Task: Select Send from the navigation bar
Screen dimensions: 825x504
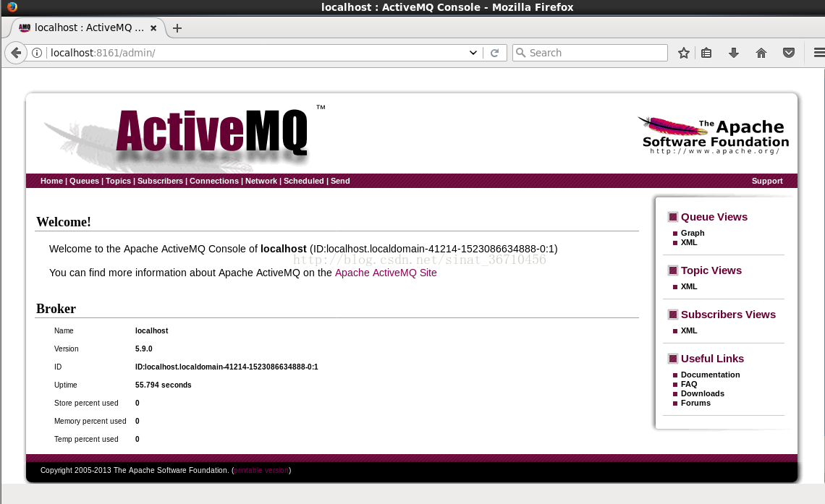Action: tap(339, 181)
